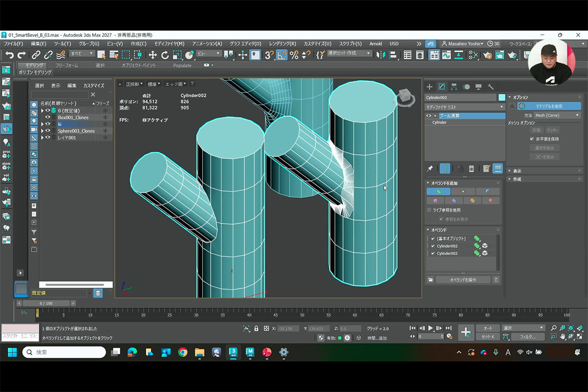Uncheck the 非平面を保持 checkbox
This screenshot has height=392, width=588.
pyautogui.click(x=532, y=139)
